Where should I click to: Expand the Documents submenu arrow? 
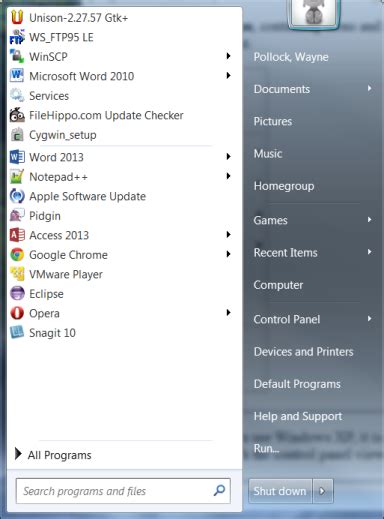369,88
